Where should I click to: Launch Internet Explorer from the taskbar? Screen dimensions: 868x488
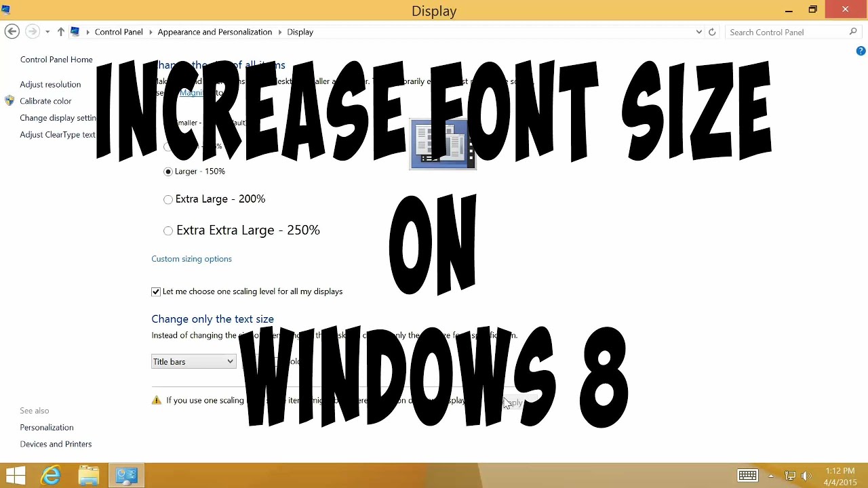coord(52,475)
